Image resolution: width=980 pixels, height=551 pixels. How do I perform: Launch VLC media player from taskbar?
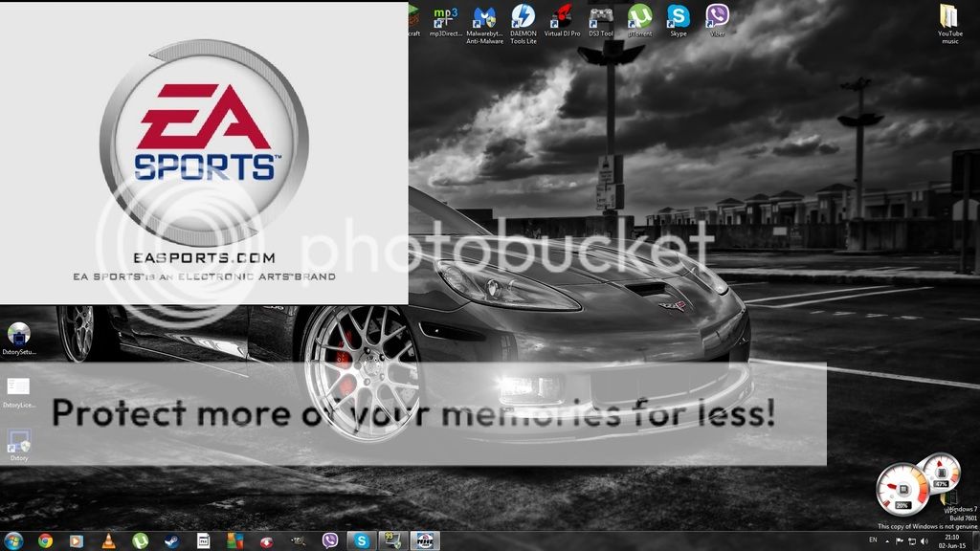pos(108,540)
